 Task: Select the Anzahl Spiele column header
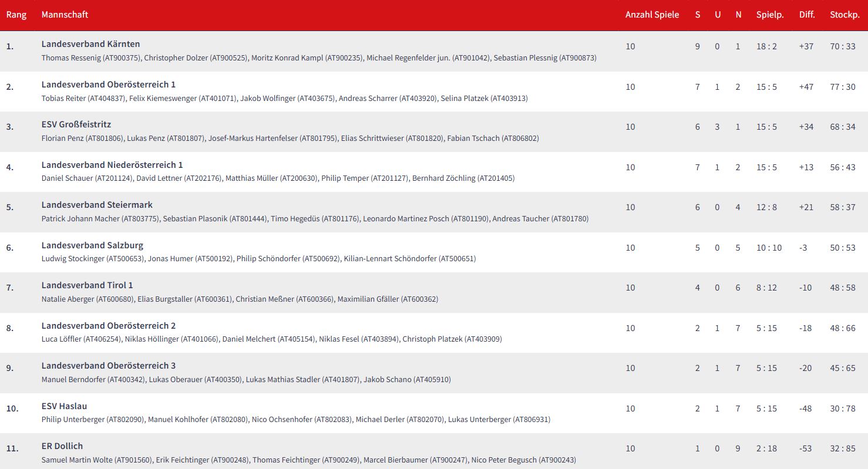coord(652,15)
